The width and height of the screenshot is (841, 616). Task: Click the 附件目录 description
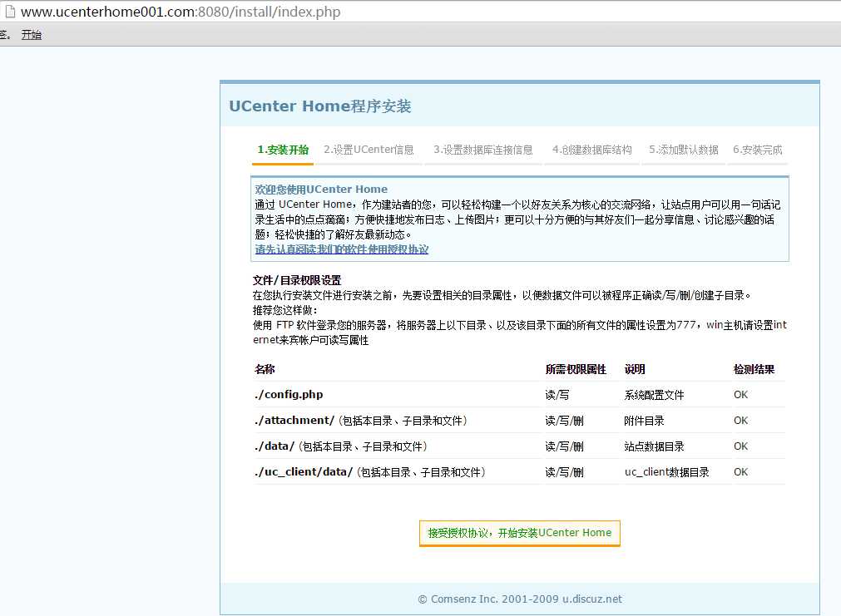644,421
